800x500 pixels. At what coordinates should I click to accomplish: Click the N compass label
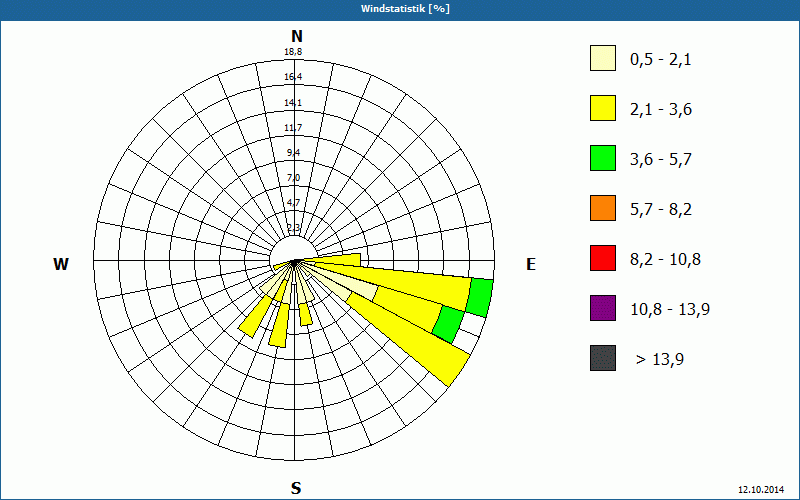(297, 37)
